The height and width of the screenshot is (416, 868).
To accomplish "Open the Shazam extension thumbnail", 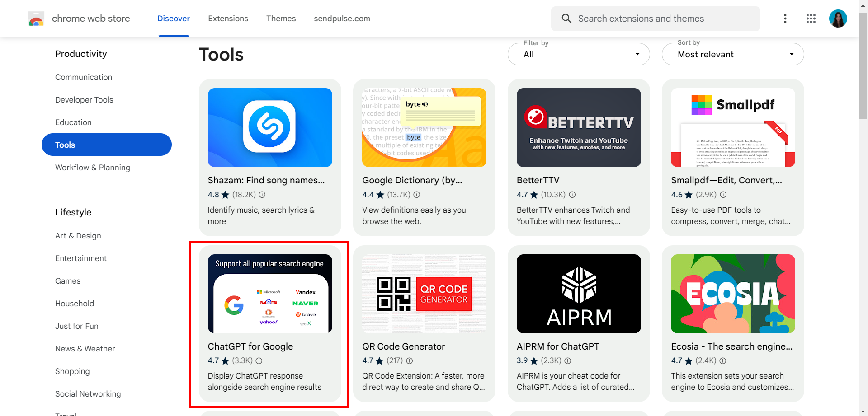I will (x=270, y=127).
